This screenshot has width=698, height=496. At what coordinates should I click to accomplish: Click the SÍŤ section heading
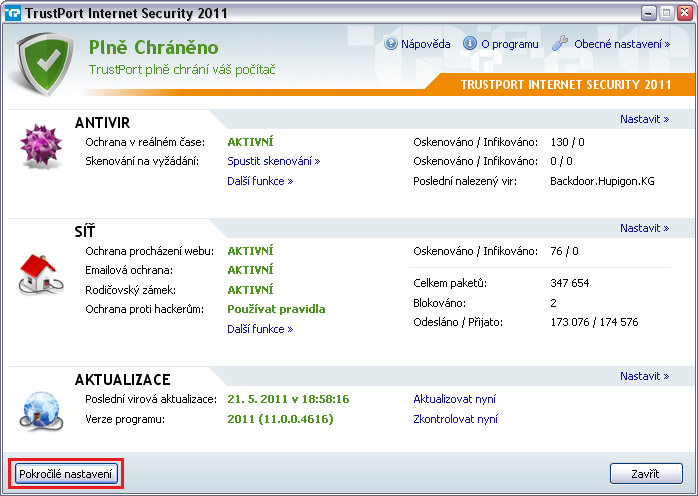[x=85, y=231]
